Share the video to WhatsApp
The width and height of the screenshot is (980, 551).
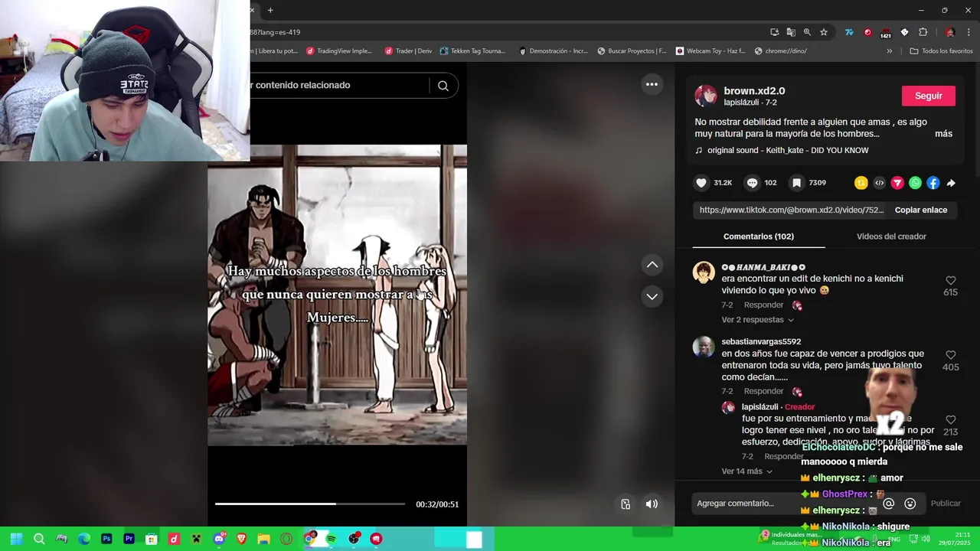(915, 183)
